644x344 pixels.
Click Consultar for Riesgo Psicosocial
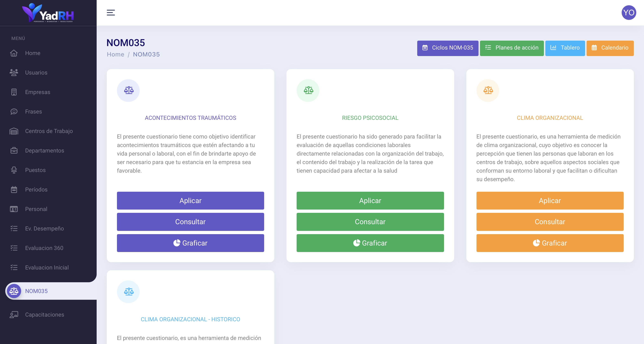[x=370, y=222]
